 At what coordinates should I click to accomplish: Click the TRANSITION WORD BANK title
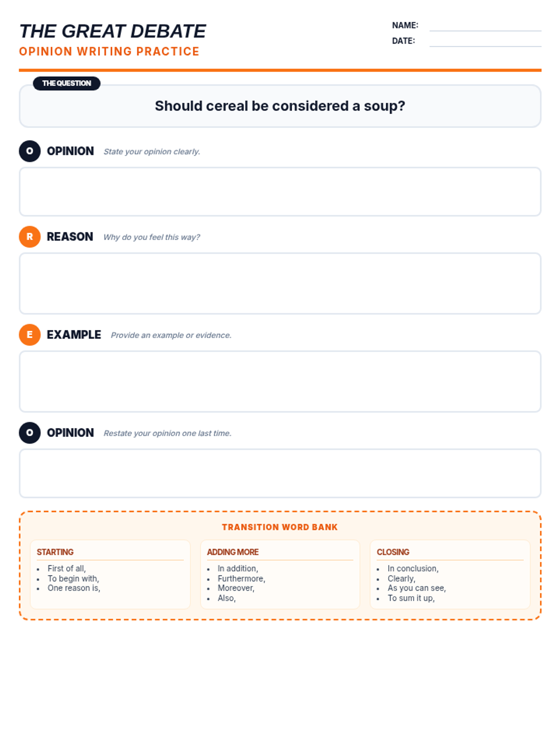tap(280, 527)
